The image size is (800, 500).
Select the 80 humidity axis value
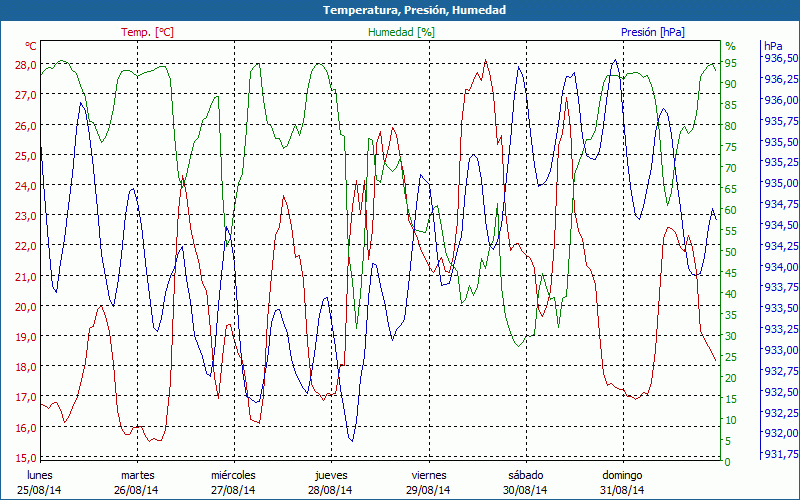click(x=730, y=126)
